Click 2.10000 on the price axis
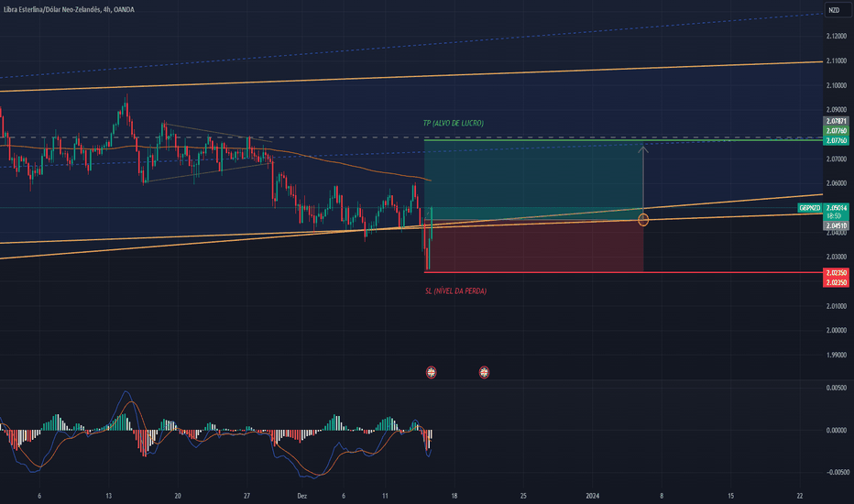This screenshot has width=854, height=504. pyautogui.click(x=837, y=85)
